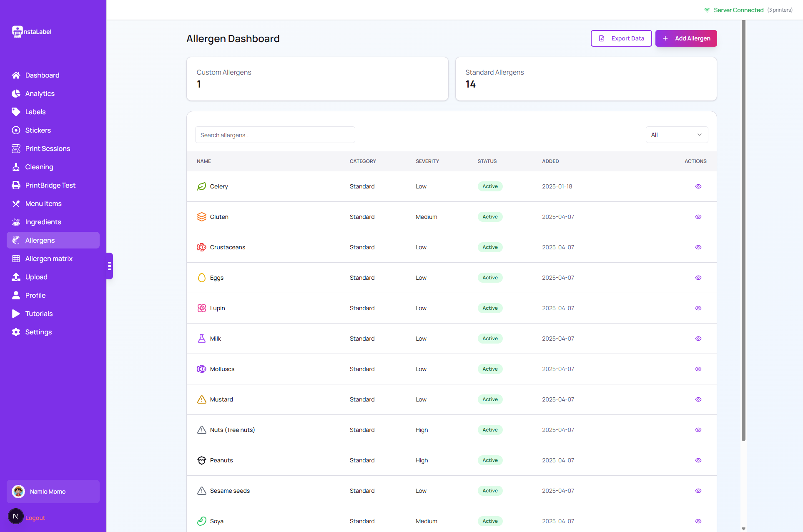Open the Namlo Momo user card
Screen dimensions: 803x532
pos(53,492)
